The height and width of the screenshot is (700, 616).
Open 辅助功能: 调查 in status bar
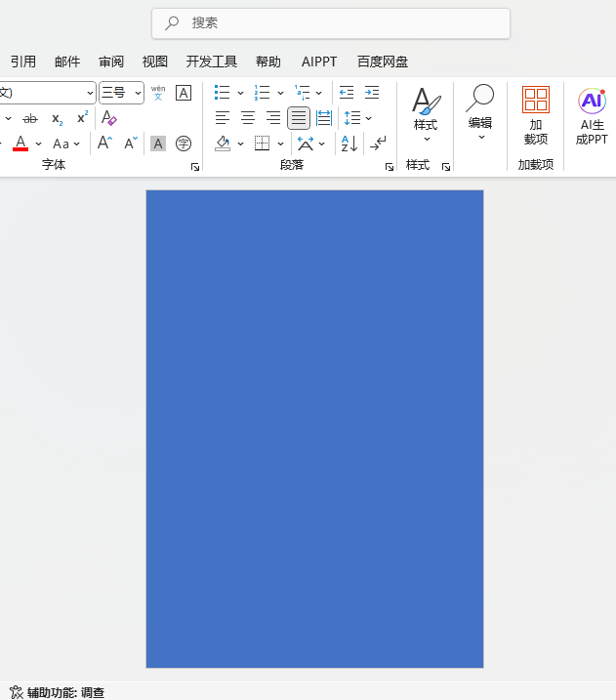point(57,692)
